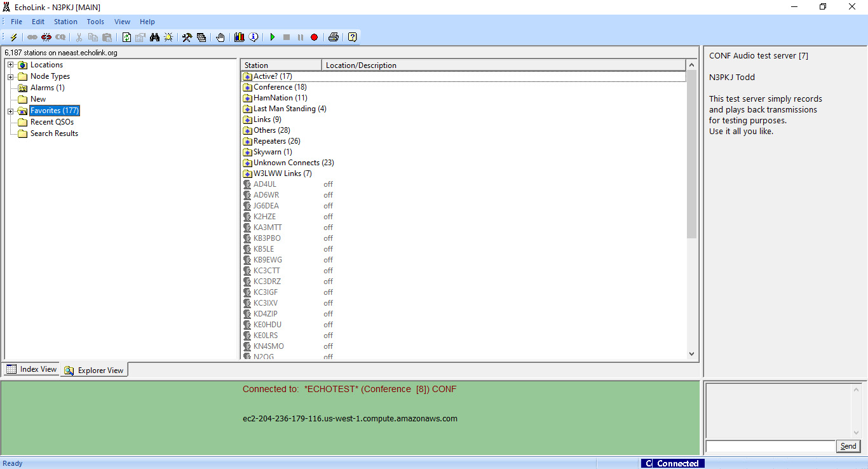Switch to the Index View tab

(x=32, y=369)
